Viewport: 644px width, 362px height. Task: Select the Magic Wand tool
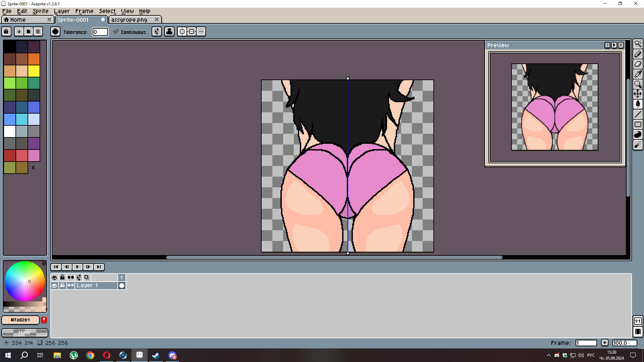point(638,44)
